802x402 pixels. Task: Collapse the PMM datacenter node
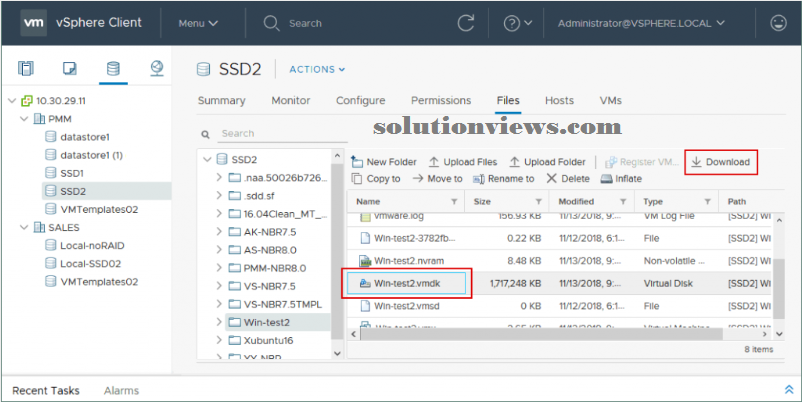click(x=24, y=119)
